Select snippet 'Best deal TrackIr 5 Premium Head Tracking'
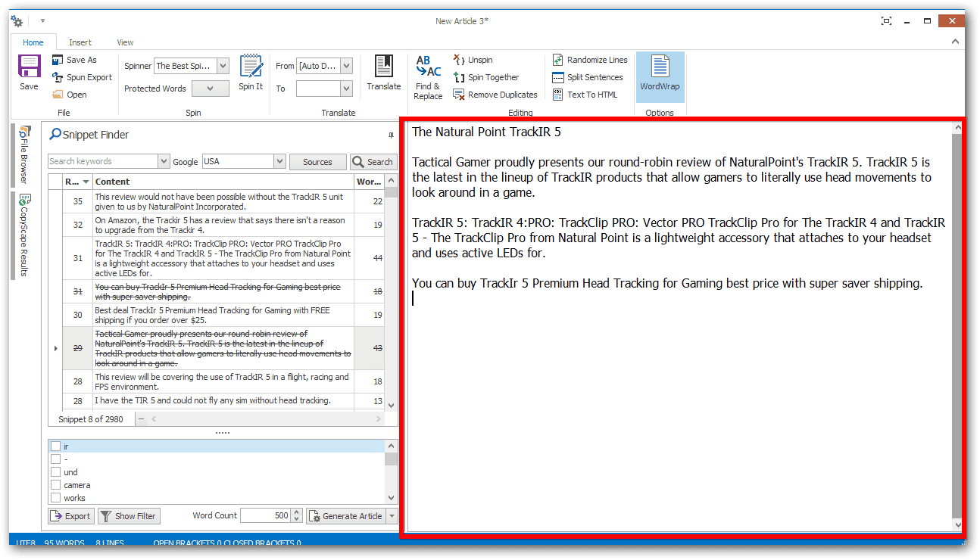The width and height of the screenshot is (980, 560). point(223,315)
